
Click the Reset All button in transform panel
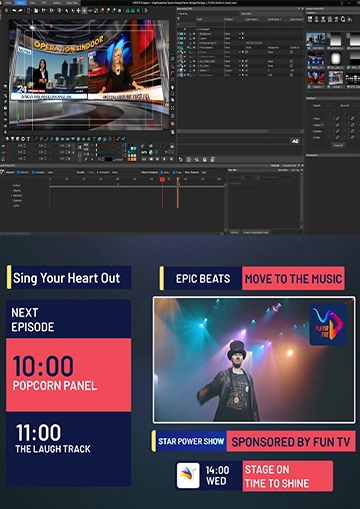click(x=338, y=145)
